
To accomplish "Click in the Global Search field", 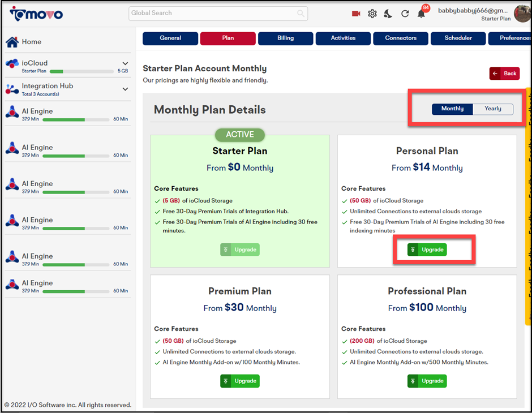I will tap(218, 13).
